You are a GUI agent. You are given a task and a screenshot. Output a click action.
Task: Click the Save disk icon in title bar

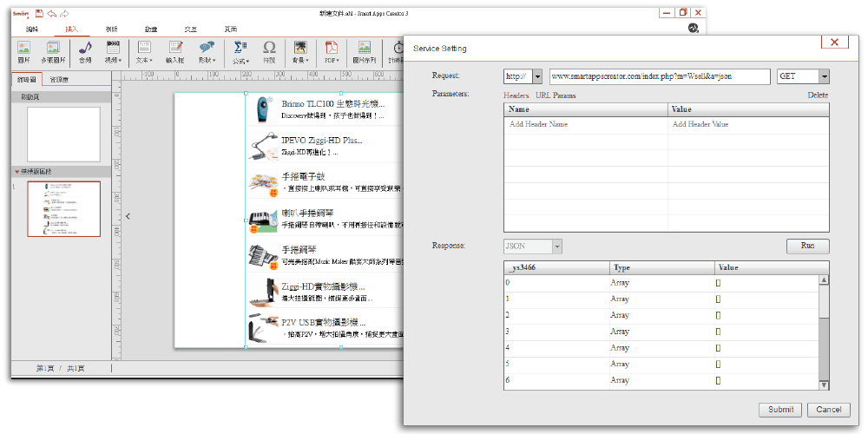tap(39, 13)
